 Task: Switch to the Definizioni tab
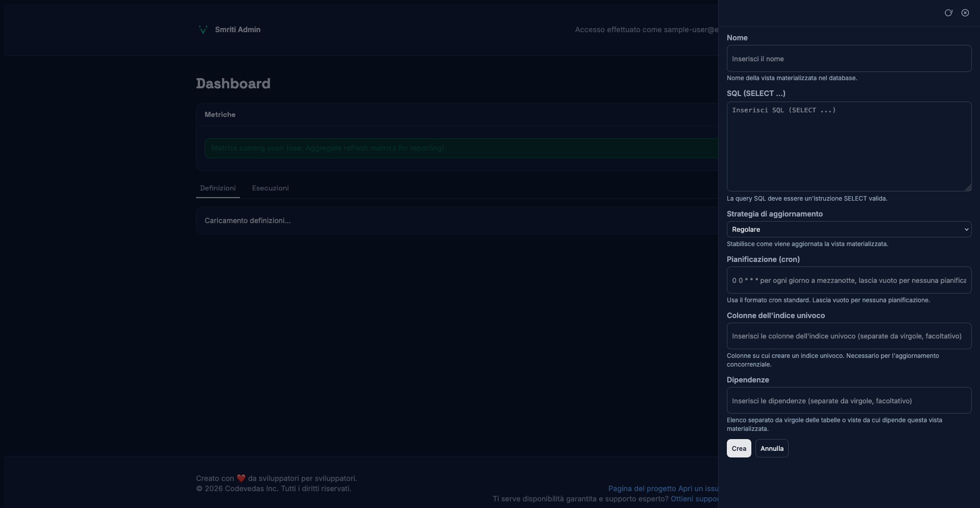tap(218, 188)
